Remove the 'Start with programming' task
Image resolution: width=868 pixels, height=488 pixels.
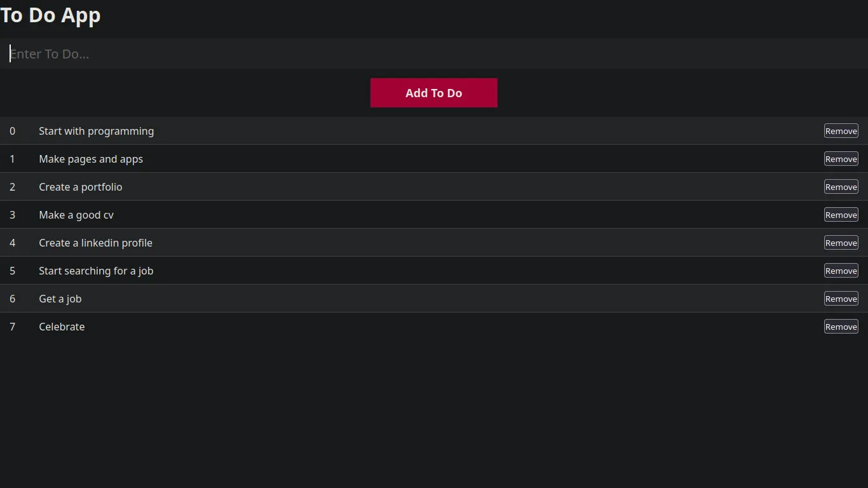pyautogui.click(x=841, y=131)
